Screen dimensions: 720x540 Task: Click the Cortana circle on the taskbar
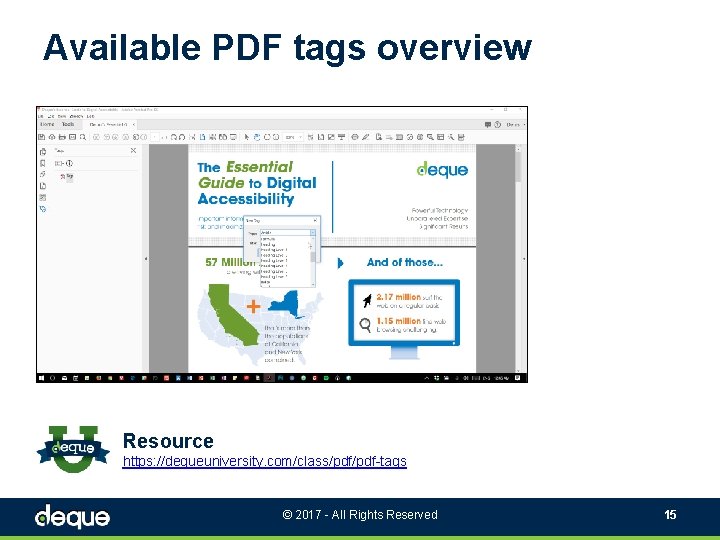[52, 378]
